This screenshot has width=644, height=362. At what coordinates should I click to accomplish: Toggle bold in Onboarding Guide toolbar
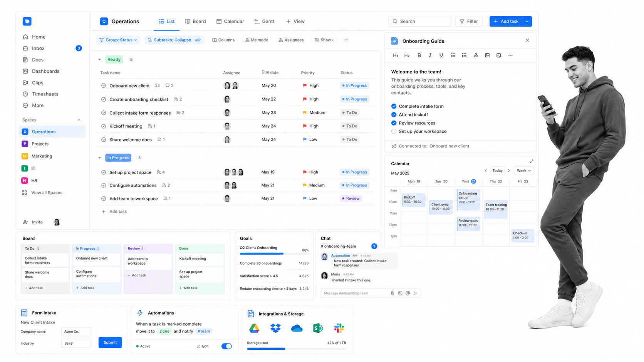pyautogui.click(x=419, y=55)
